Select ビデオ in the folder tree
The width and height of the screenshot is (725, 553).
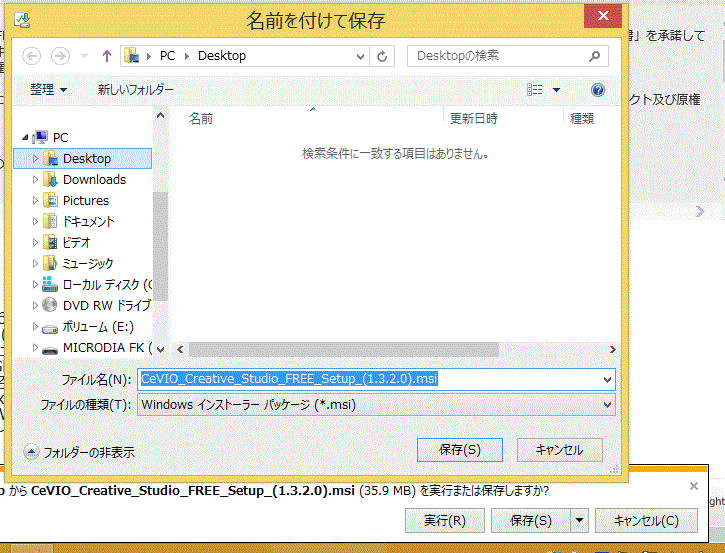click(x=76, y=242)
